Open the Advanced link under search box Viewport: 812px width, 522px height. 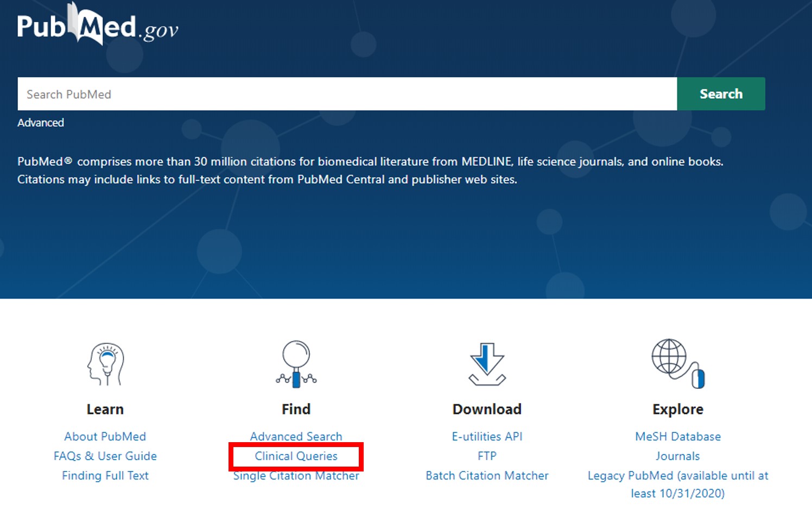coord(41,123)
